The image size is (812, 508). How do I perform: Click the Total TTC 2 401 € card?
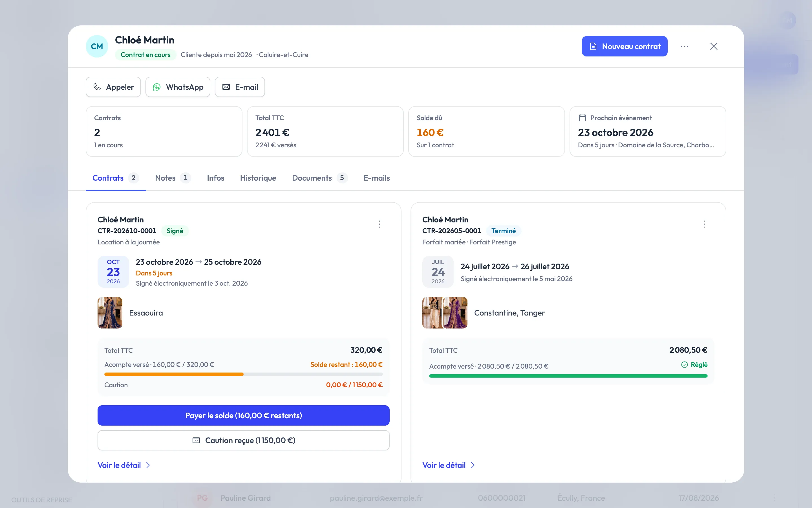pyautogui.click(x=325, y=132)
